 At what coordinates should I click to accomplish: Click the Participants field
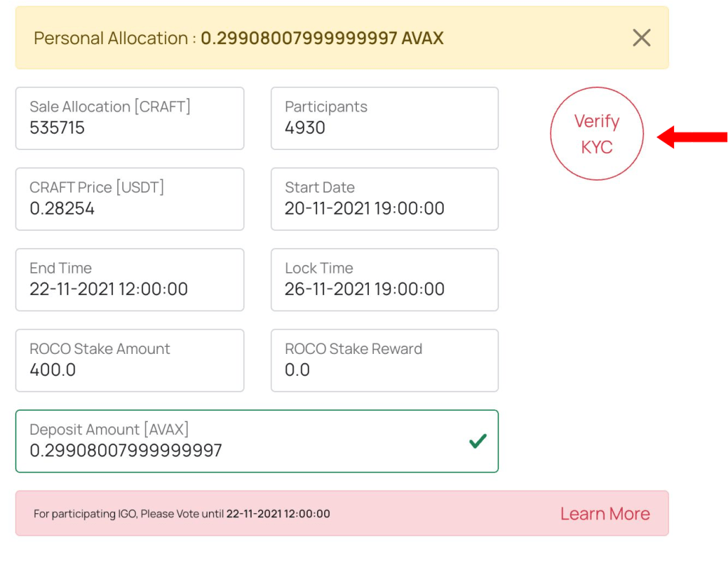(x=384, y=118)
